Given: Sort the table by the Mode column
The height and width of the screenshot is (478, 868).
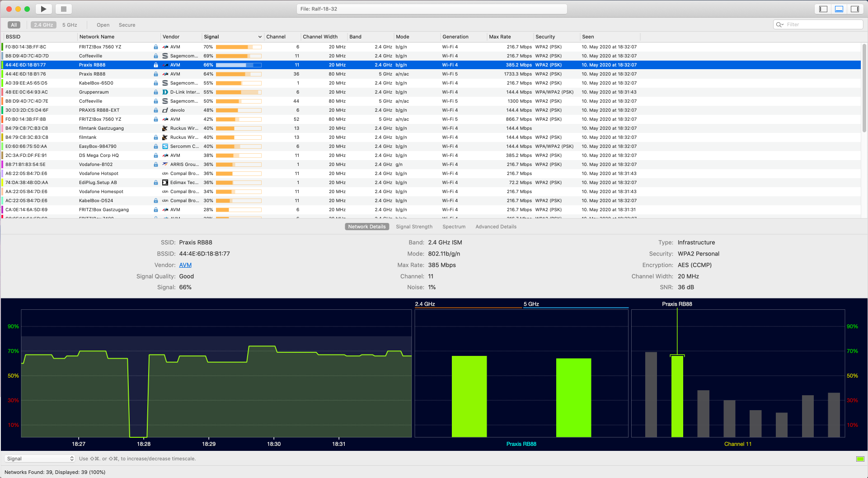Looking at the screenshot, I should 417,37.
